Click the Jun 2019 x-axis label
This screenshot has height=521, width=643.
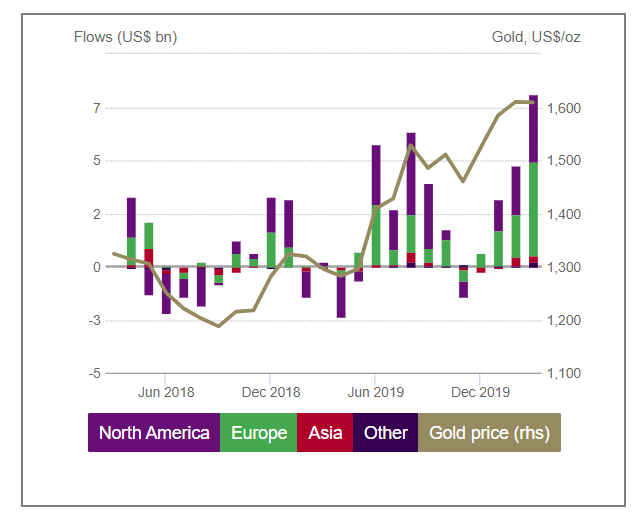coord(375,391)
